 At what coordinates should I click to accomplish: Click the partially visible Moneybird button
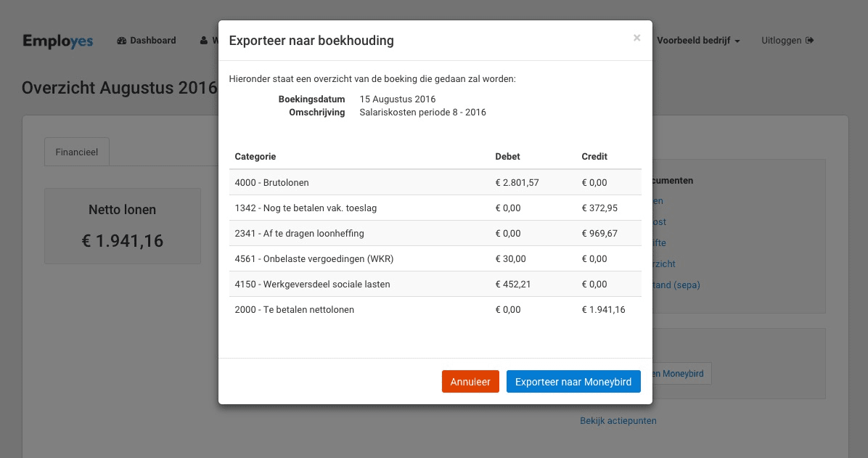tap(679, 373)
